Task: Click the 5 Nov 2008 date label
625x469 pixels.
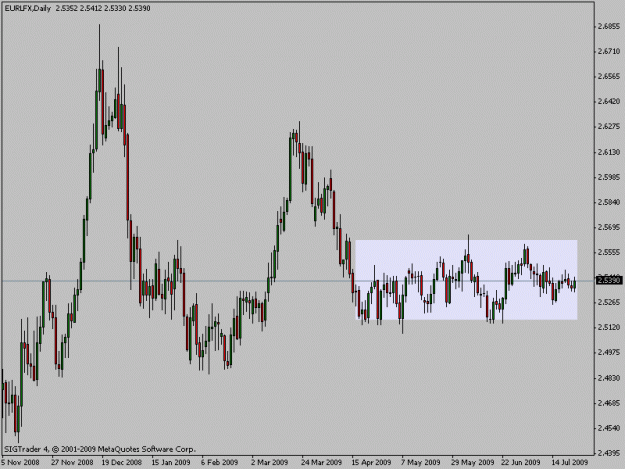Action: click(20, 462)
